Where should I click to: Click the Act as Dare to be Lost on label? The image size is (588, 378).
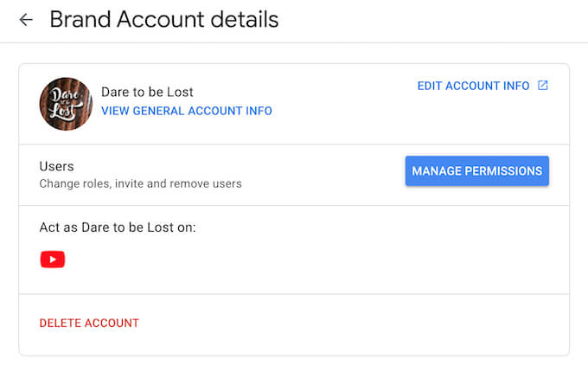point(118,227)
